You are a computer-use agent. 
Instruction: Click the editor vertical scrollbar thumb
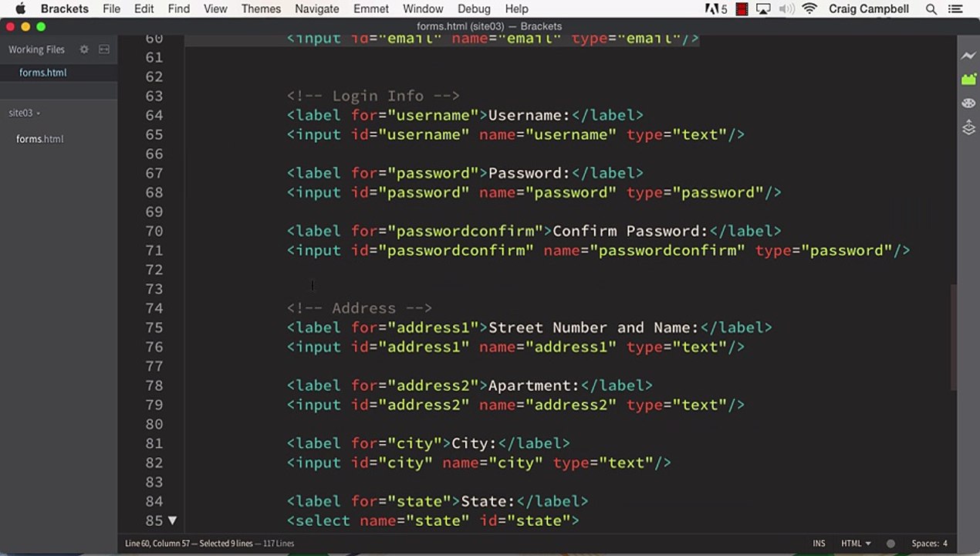(954, 337)
